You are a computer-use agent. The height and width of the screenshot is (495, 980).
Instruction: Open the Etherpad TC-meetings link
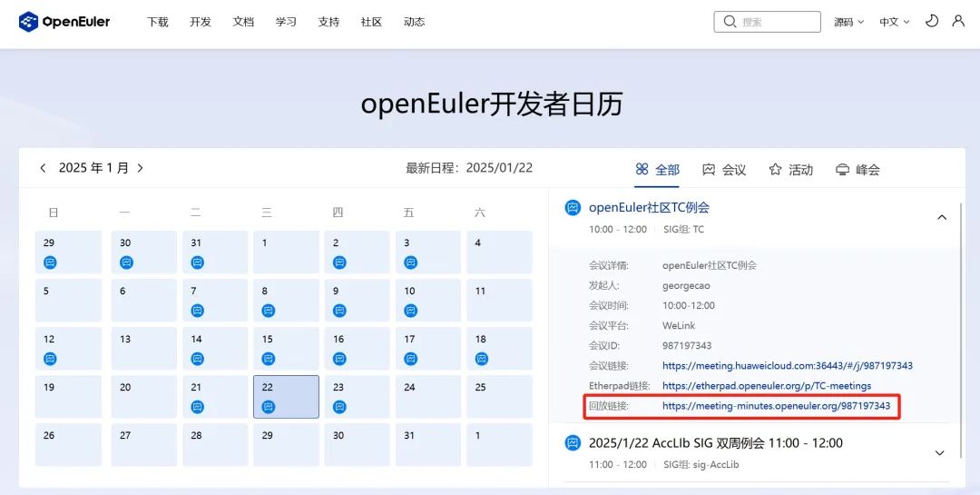click(x=767, y=385)
